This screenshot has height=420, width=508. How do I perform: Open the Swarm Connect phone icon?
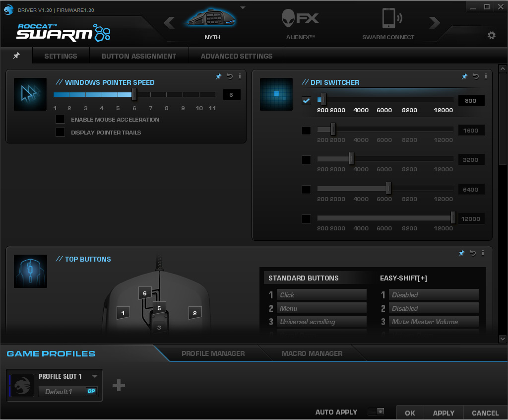tap(391, 18)
